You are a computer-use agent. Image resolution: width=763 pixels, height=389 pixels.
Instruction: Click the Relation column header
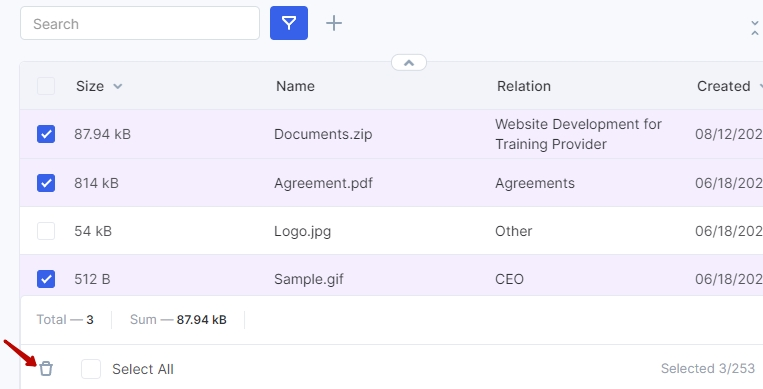[x=524, y=86]
